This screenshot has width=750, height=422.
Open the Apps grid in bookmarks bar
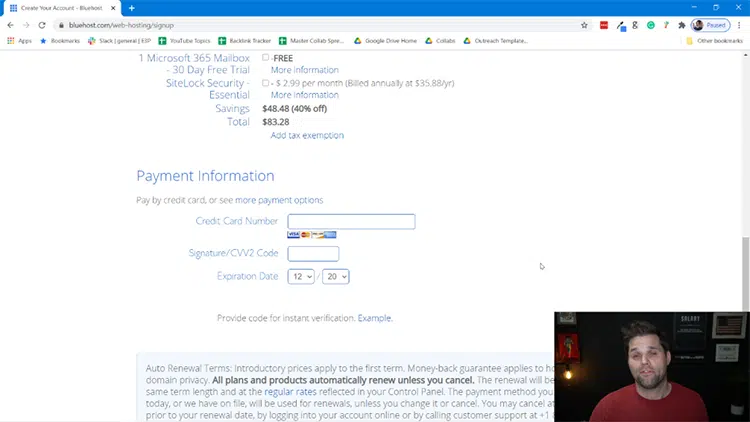point(19,41)
